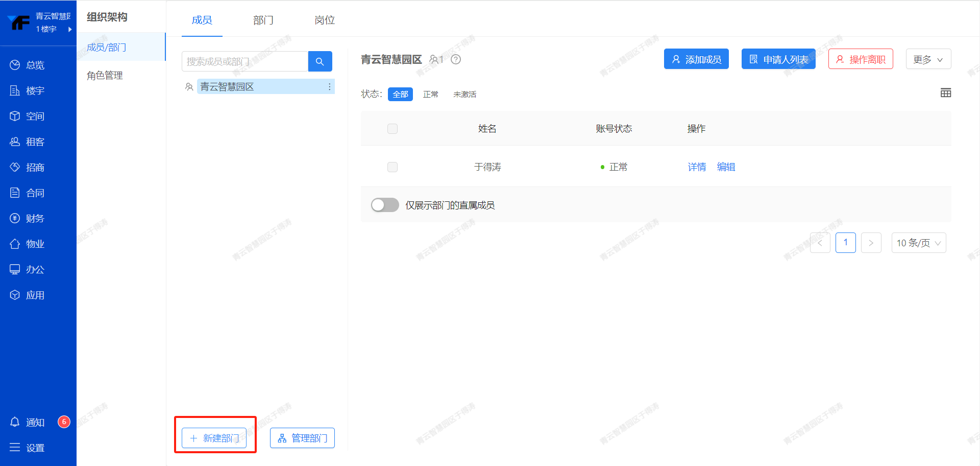980x466 pixels.
Task: Toggle 仅展示部门的直属成员 switch
Action: pos(385,205)
